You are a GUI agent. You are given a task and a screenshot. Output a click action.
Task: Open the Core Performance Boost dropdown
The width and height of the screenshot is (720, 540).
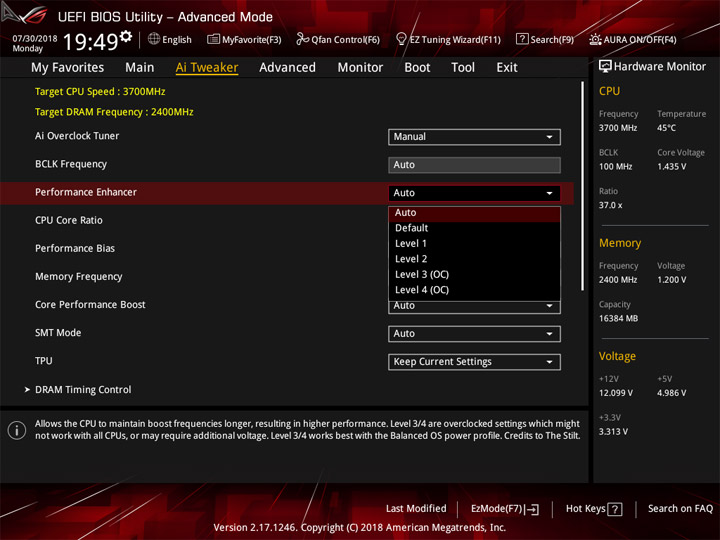point(474,307)
